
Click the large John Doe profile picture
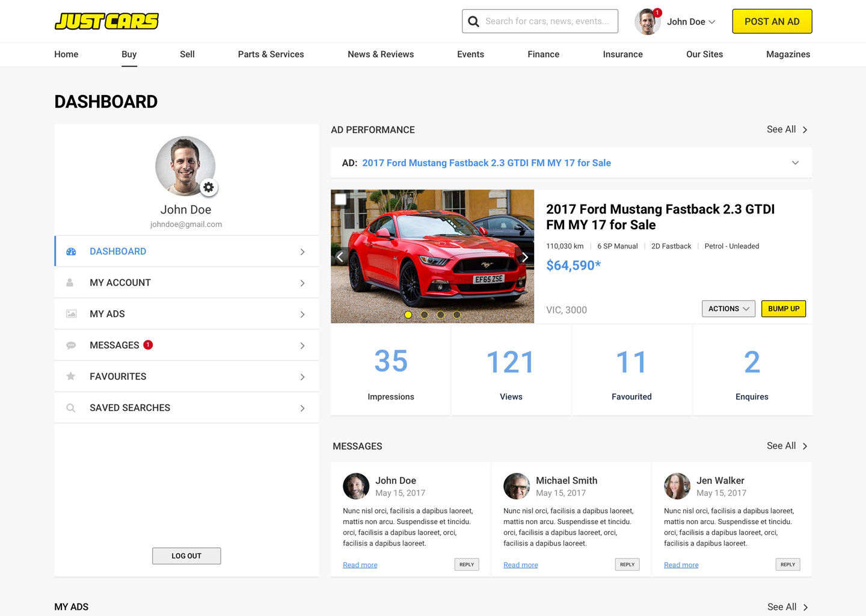point(185,166)
